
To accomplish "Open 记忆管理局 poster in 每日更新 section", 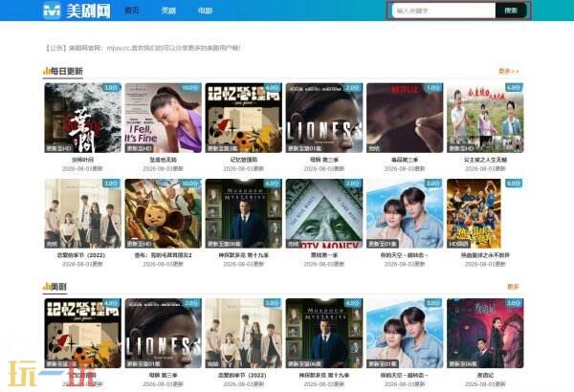I will pos(244,118).
